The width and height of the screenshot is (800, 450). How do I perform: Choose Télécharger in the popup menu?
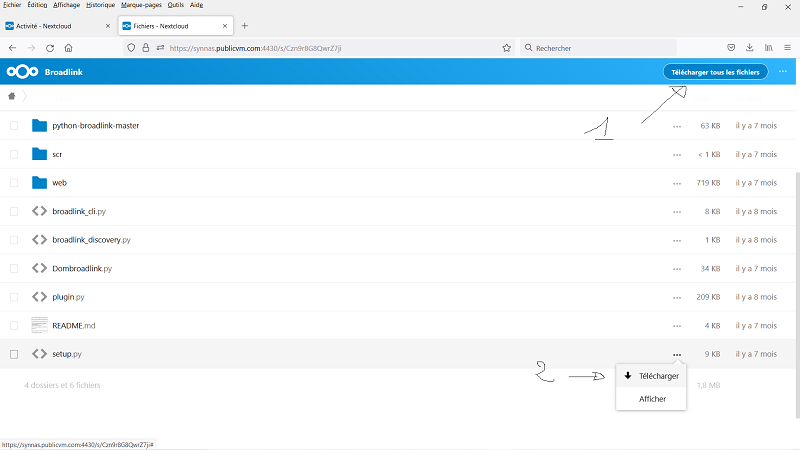pos(651,376)
